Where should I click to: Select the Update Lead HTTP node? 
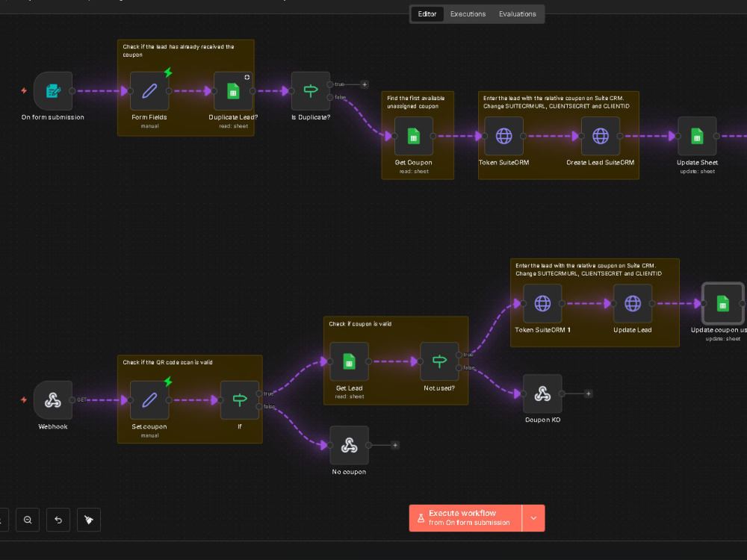tap(633, 303)
